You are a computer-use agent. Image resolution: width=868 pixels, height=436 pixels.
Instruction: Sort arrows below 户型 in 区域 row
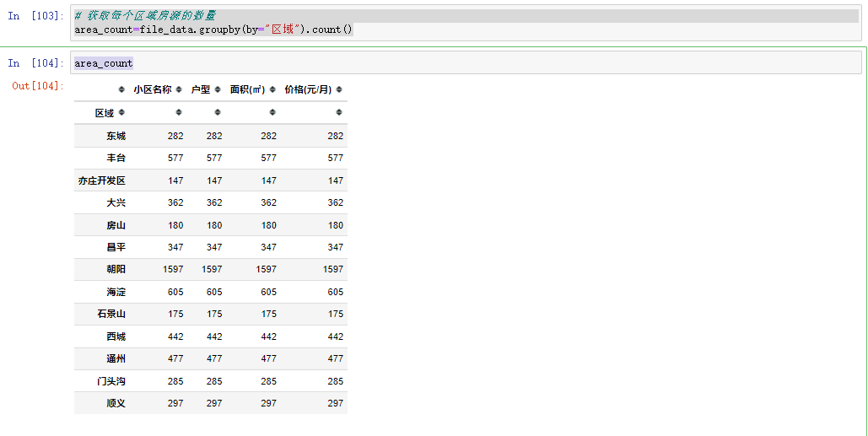point(218,112)
